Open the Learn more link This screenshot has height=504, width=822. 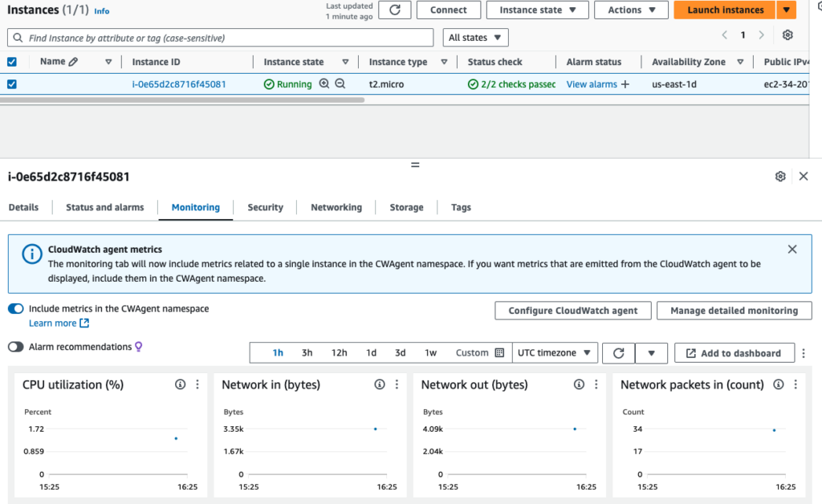click(59, 323)
